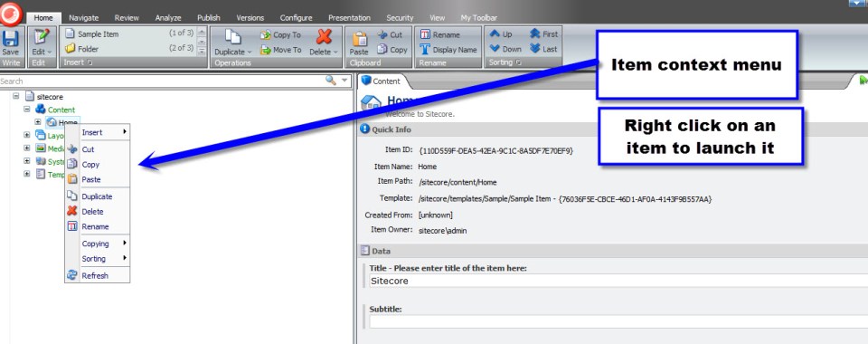
Task: Click the empty Subtitle field
Action: (x=618, y=321)
